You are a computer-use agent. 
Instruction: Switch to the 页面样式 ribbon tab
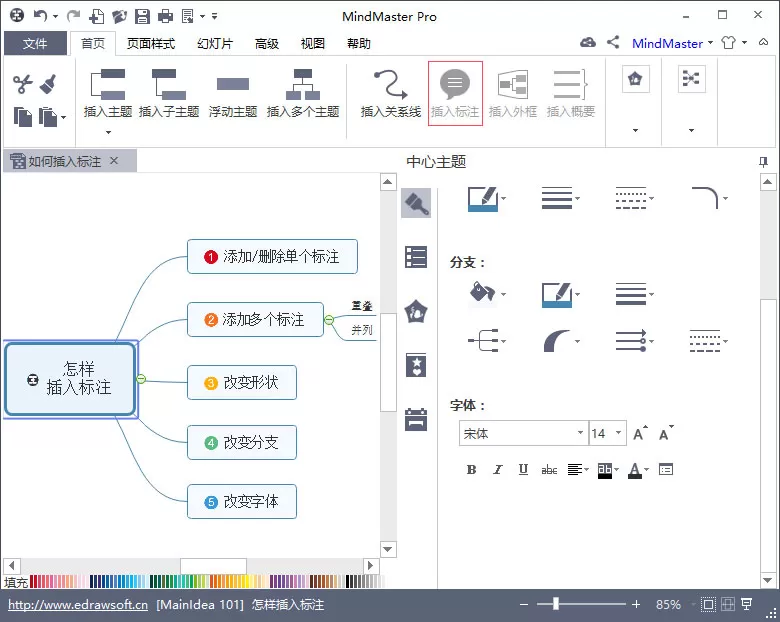[151, 44]
